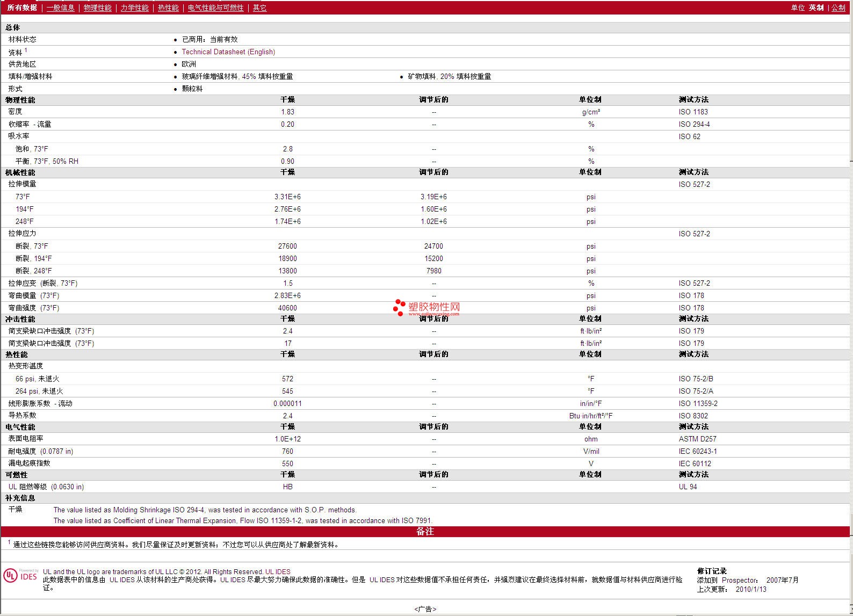Select the 所有数据 tab

(22, 8)
